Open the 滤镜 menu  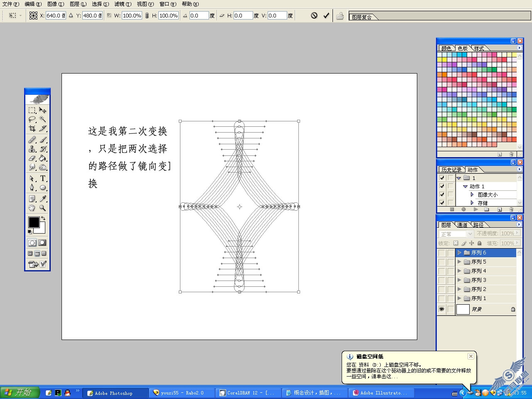(123, 4)
